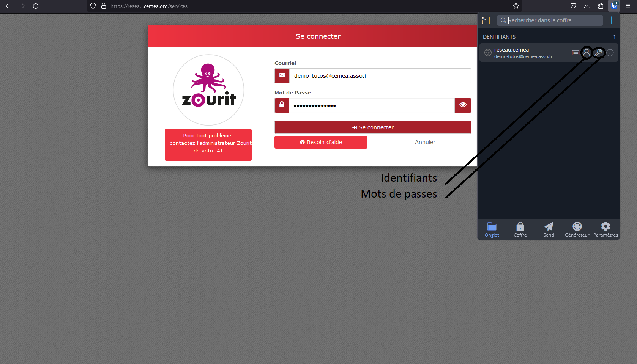
Task: Switch to the Onglet tab
Action: [492, 230]
